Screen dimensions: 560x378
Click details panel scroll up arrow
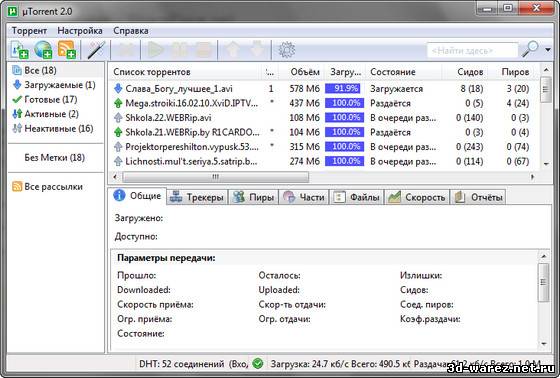pos(544,256)
